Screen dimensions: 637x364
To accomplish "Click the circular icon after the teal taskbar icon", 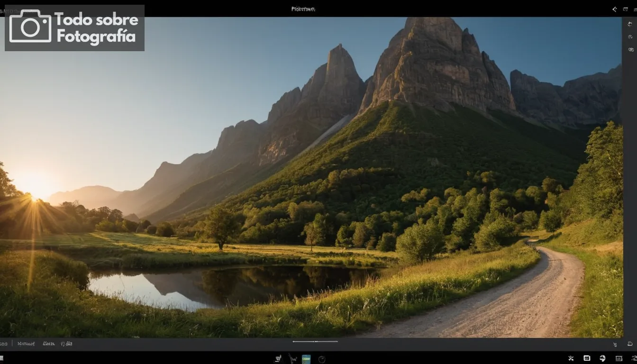I will coord(322,359).
